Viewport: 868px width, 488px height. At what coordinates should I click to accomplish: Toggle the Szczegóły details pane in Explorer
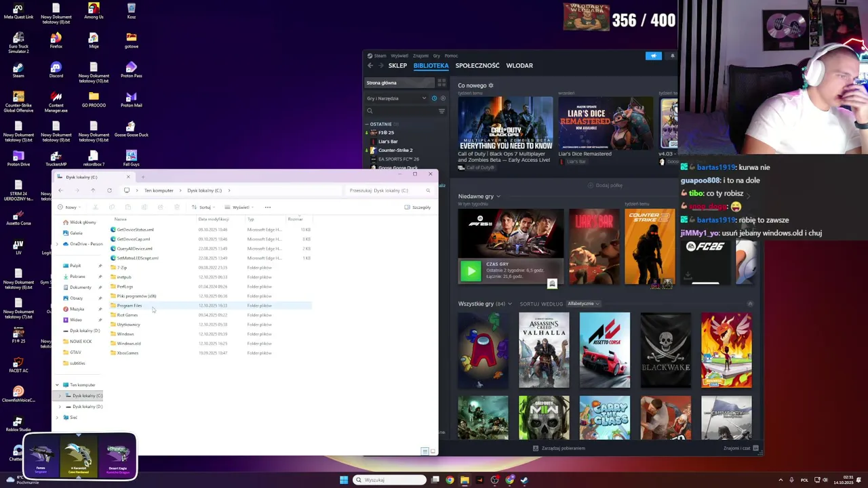point(418,207)
